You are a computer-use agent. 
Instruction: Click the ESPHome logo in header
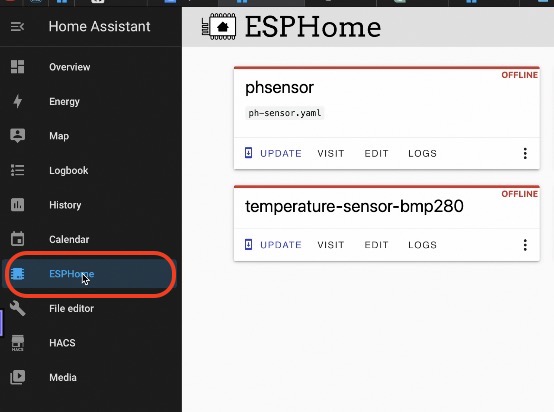pyautogui.click(x=219, y=27)
